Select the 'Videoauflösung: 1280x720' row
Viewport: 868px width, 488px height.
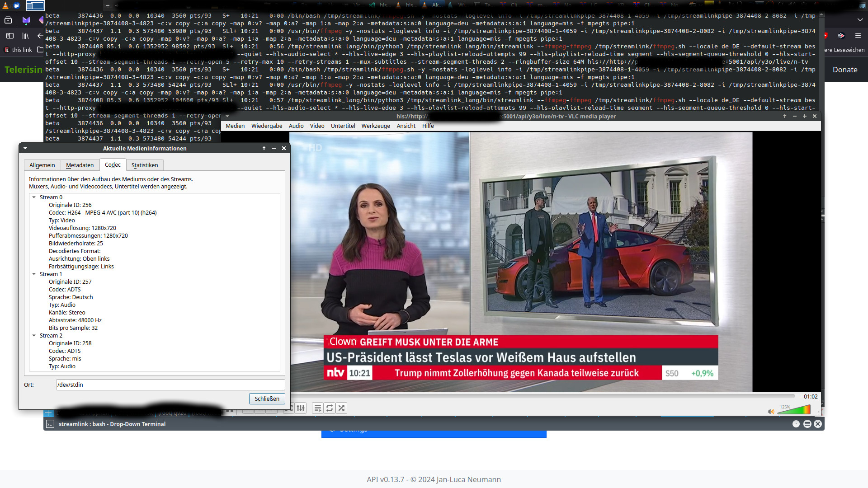pos(82,228)
